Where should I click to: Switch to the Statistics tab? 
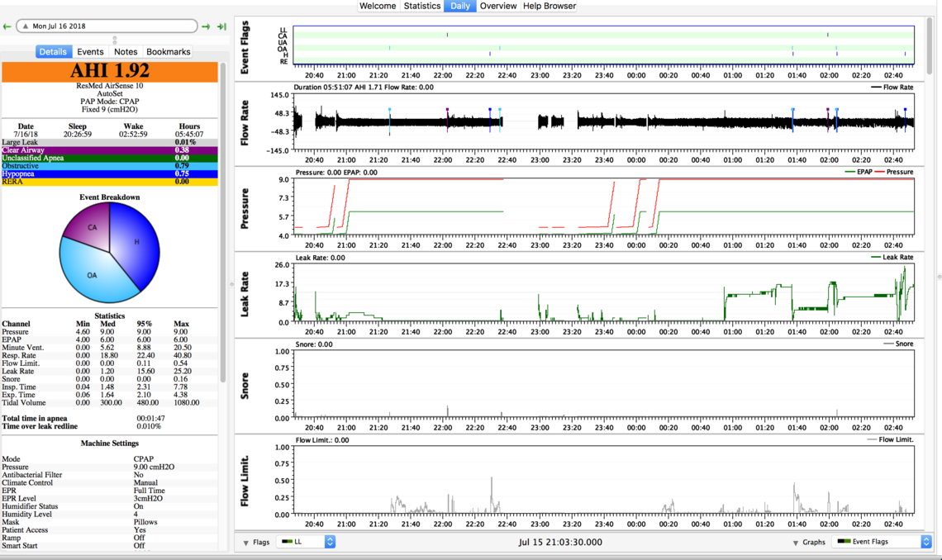pos(421,6)
